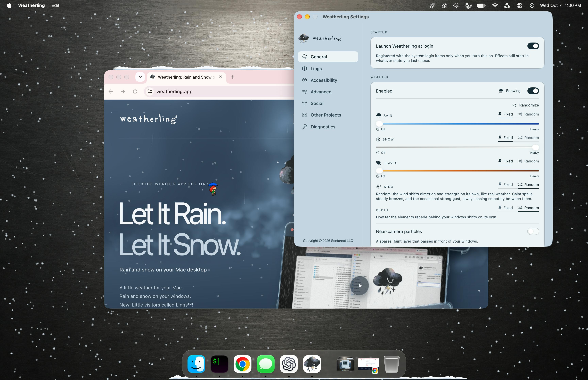Enable Near-camera particles

point(533,232)
